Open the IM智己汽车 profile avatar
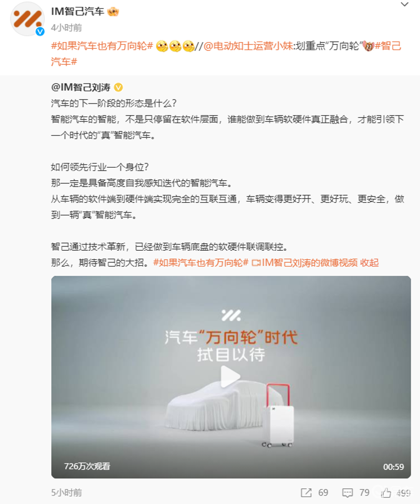 (27, 18)
